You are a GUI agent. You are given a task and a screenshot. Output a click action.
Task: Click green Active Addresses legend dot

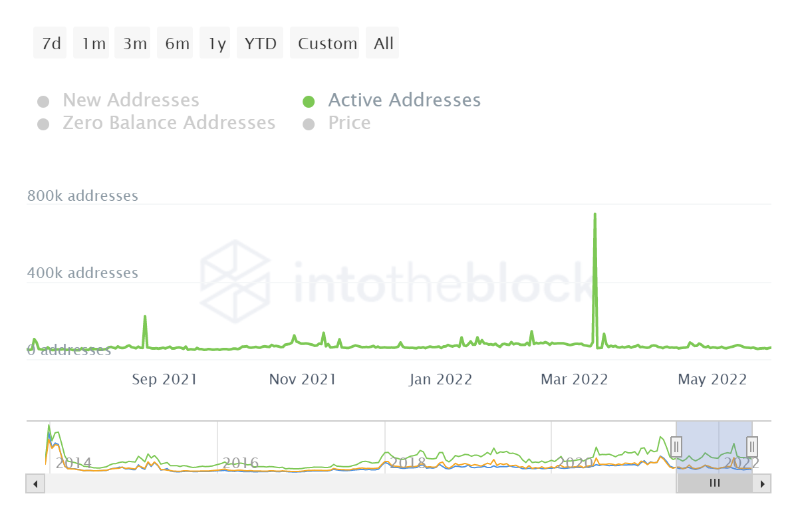[x=309, y=101]
